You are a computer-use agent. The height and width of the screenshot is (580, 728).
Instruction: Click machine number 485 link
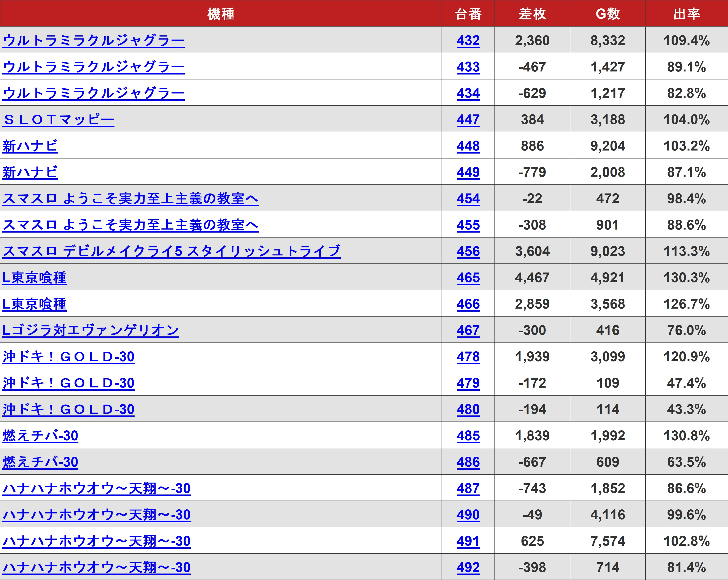tap(468, 436)
